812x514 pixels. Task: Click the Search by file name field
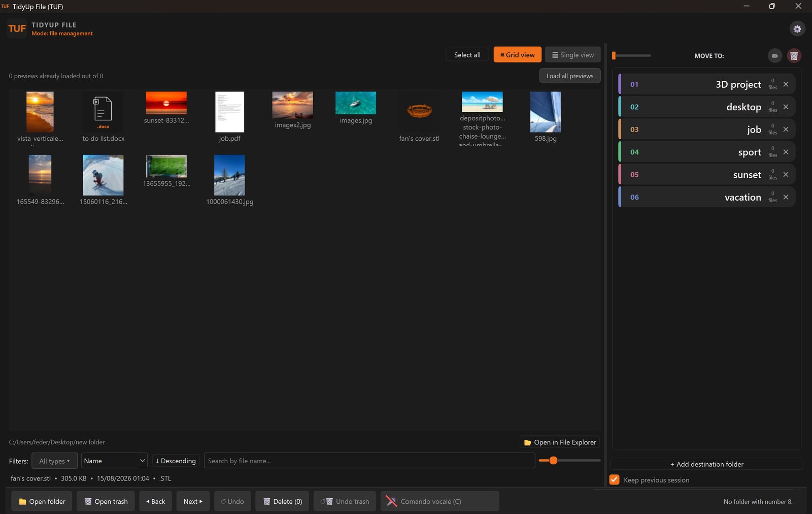click(x=369, y=461)
